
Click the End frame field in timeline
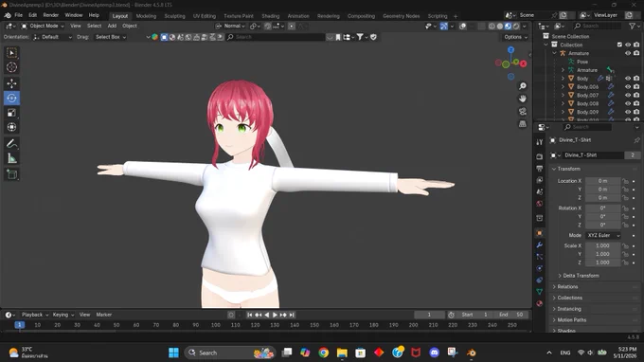pyautogui.click(x=510, y=315)
